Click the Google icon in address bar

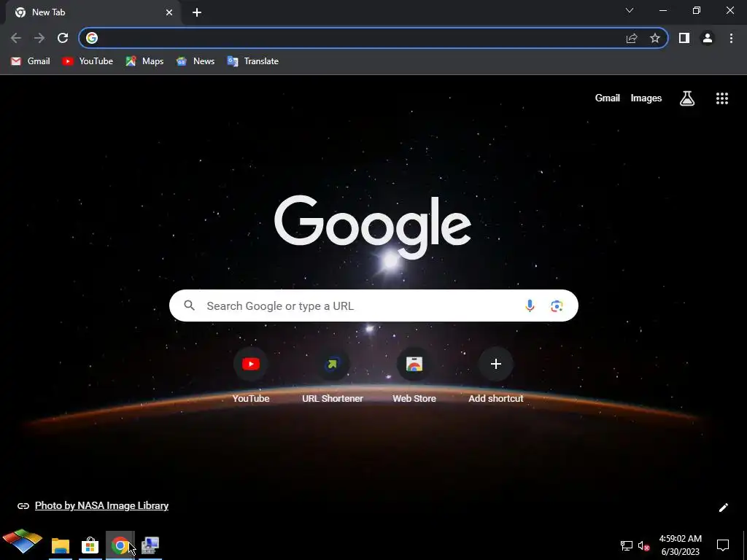92,38
